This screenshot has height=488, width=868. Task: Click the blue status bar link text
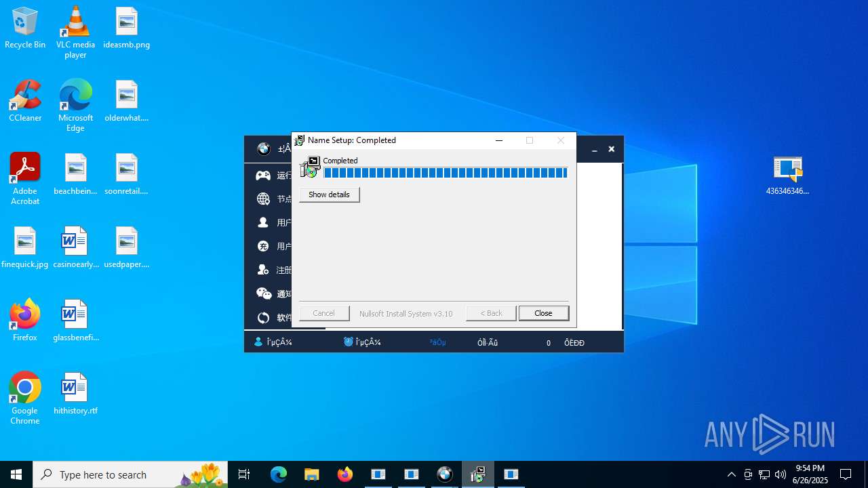(x=438, y=343)
